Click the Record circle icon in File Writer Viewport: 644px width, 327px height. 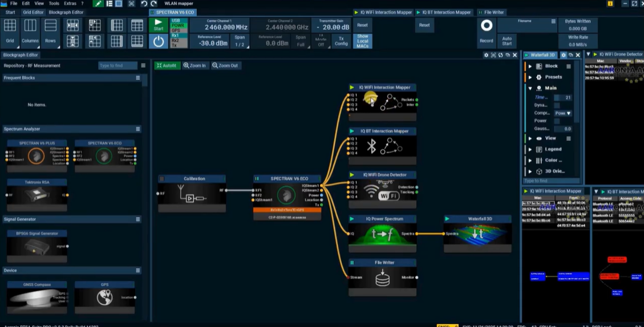click(486, 26)
